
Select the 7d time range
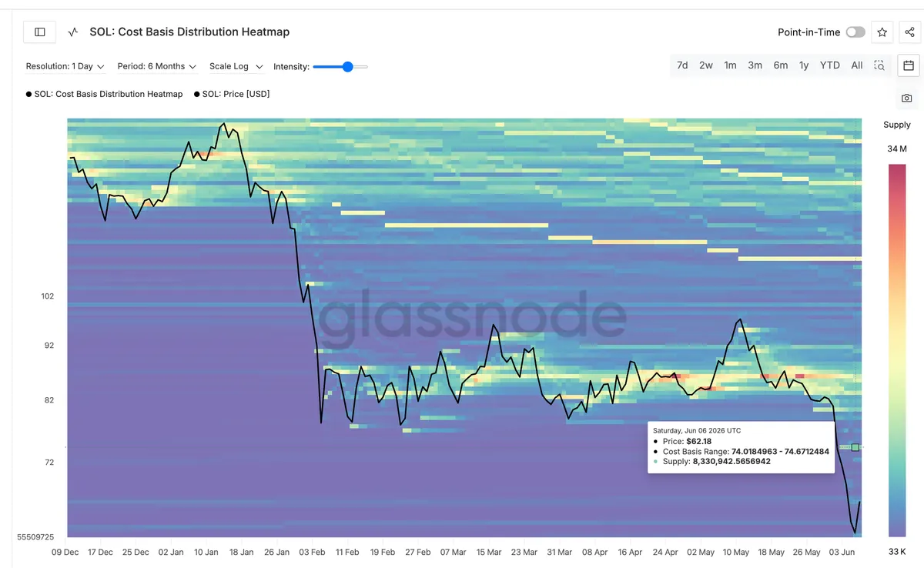tap(682, 65)
